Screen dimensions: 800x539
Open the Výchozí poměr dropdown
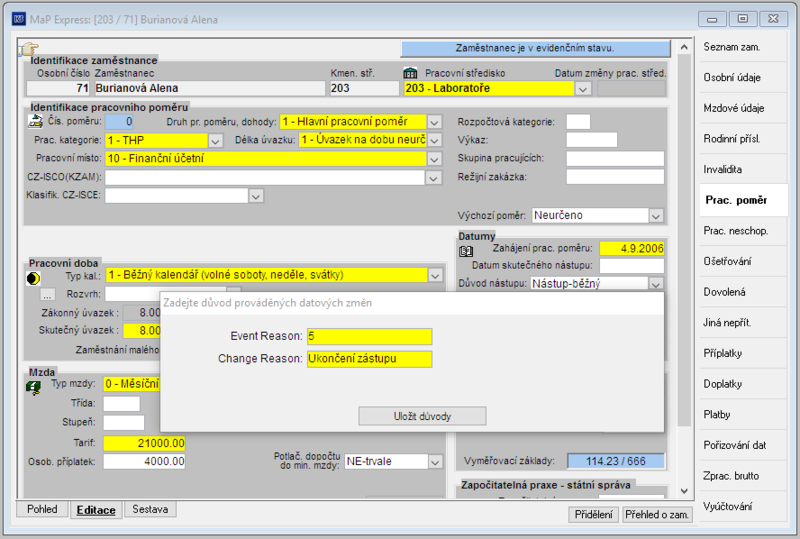tap(656, 216)
